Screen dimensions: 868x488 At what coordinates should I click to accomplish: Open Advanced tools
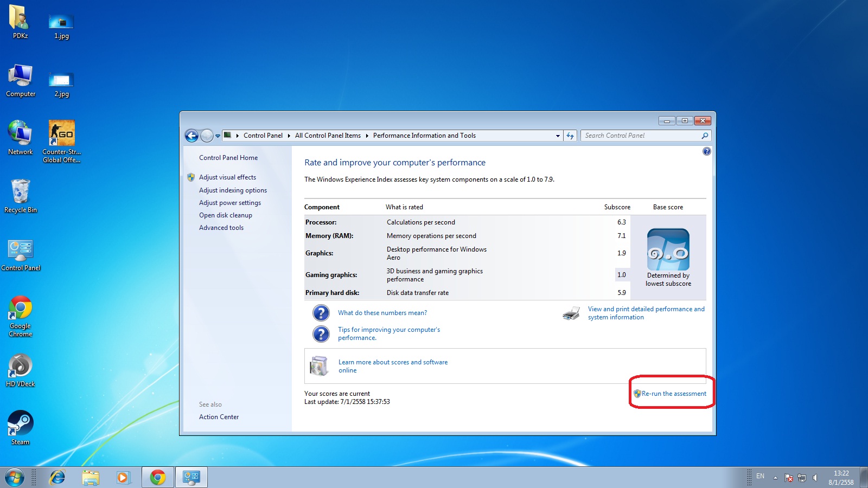pyautogui.click(x=221, y=228)
